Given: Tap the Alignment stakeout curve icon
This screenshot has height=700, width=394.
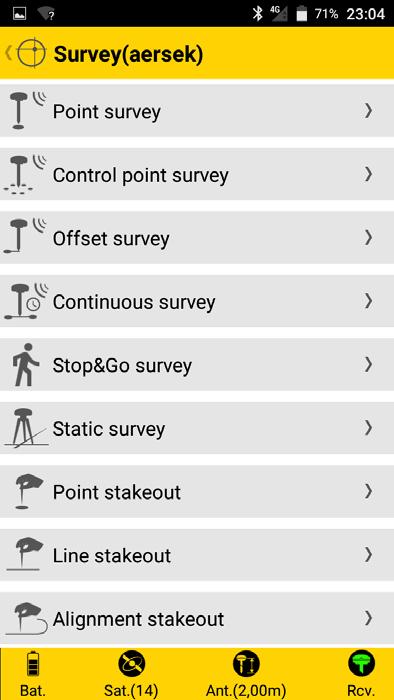Looking at the screenshot, I should pyautogui.click(x=27, y=618).
